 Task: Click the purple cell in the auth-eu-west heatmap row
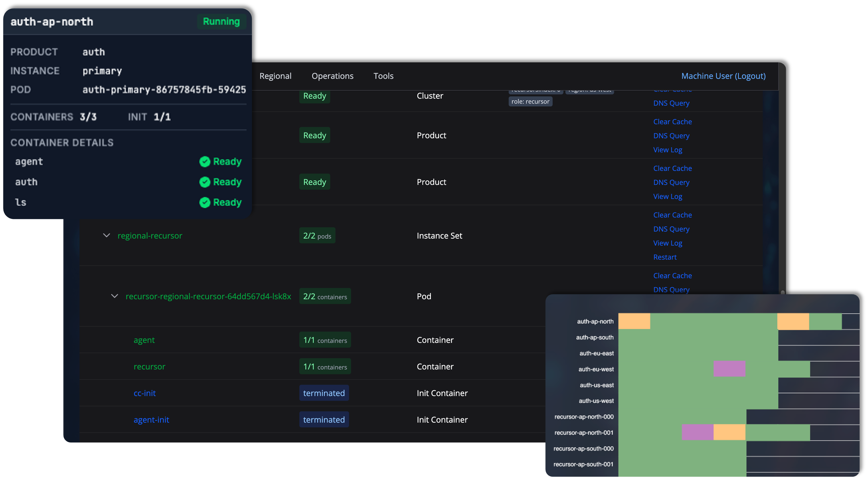[x=729, y=369]
